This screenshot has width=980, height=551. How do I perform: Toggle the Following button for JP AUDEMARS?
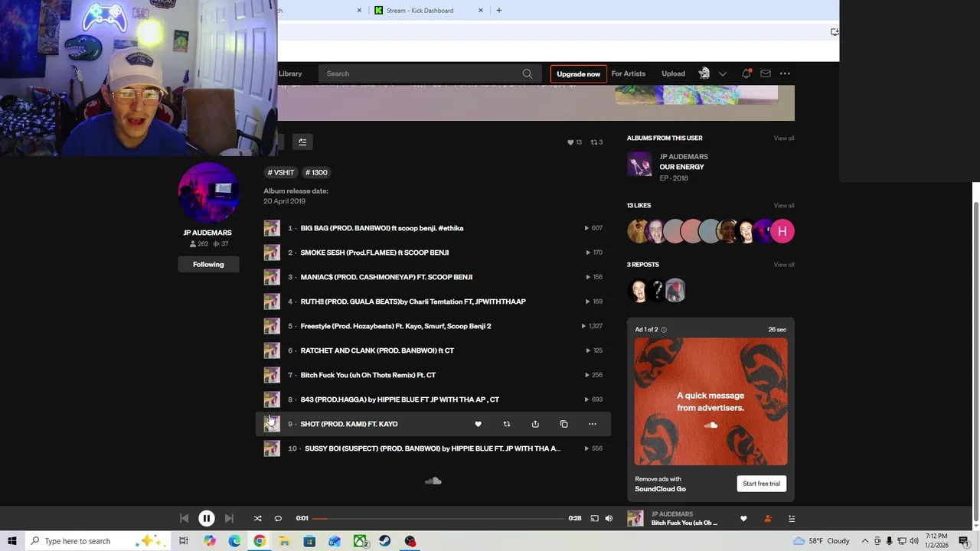[208, 264]
